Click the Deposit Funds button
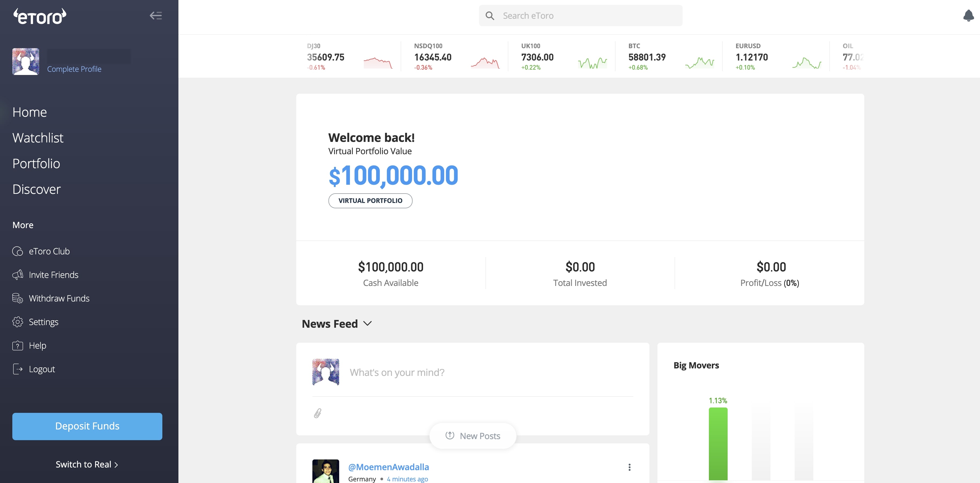 pos(87,426)
